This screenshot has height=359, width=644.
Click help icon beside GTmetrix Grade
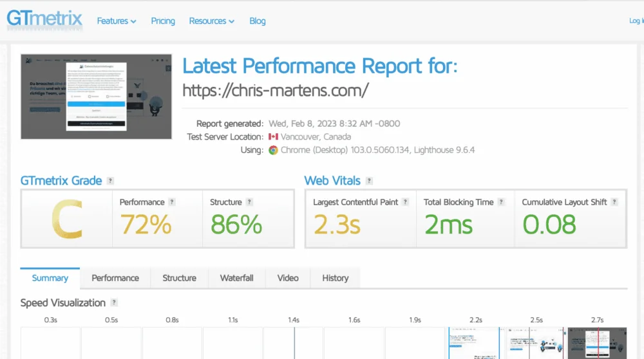click(111, 181)
